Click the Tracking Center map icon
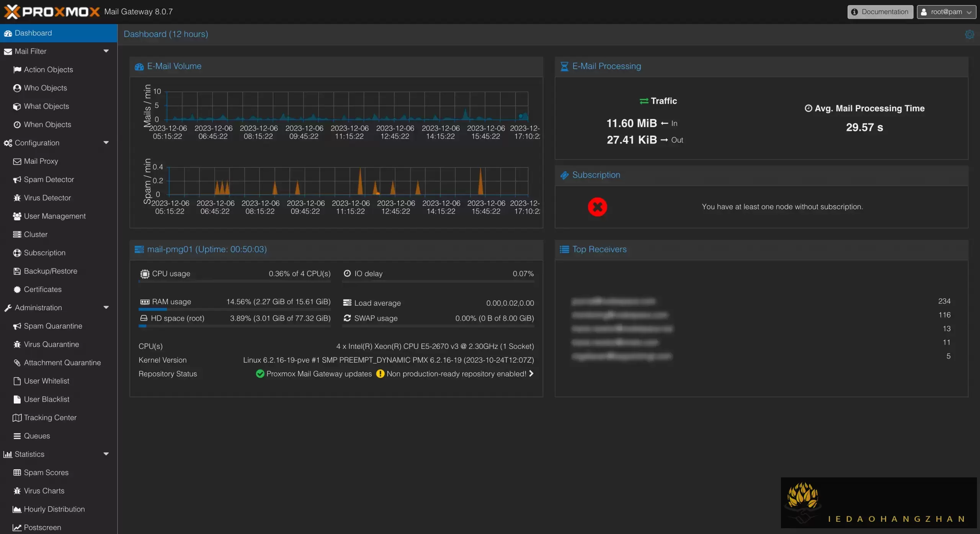980x534 pixels. [x=17, y=418]
